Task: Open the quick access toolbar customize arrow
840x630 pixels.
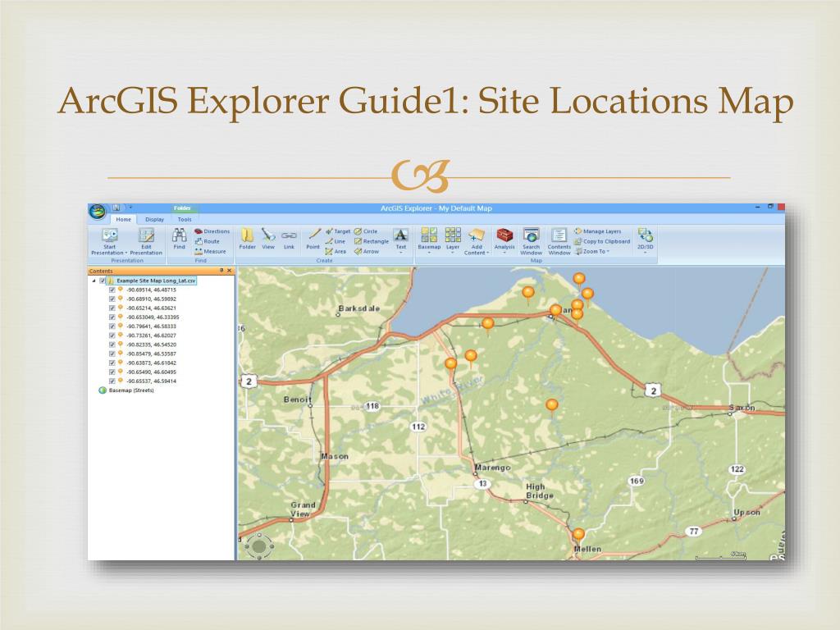Action: pyautogui.click(x=130, y=208)
